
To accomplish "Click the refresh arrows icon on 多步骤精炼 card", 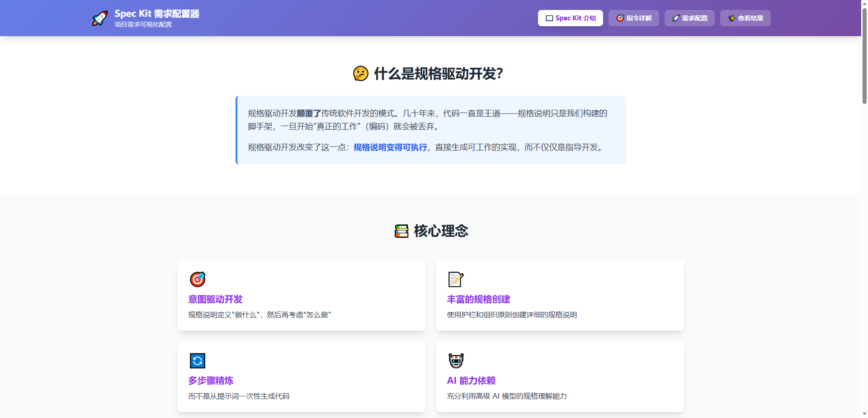I will click(198, 361).
